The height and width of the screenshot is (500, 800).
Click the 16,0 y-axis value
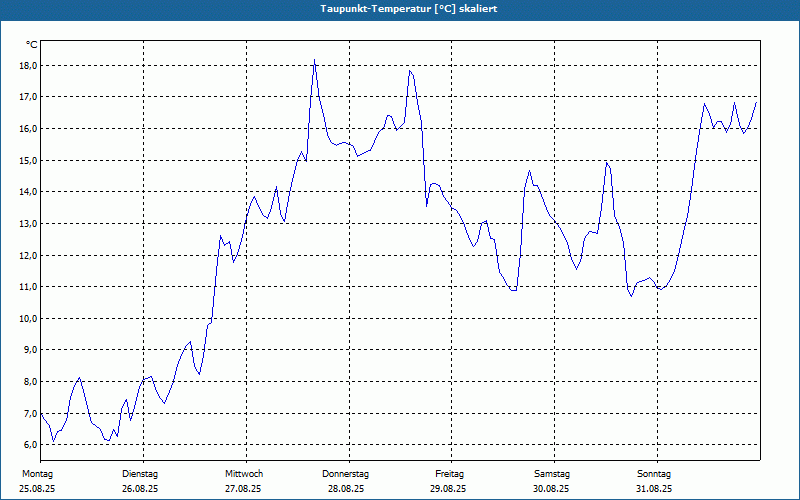tap(29, 129)
